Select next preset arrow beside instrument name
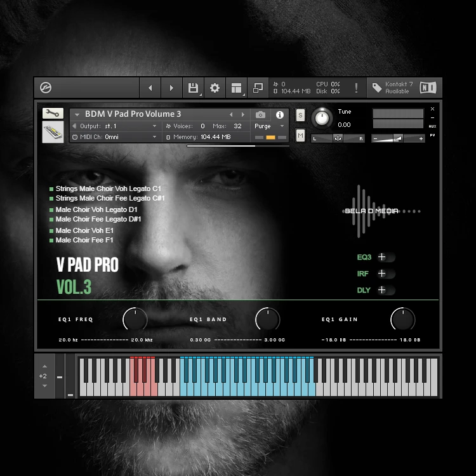Screen dimensions: 476x476 [x=243, y=115]
